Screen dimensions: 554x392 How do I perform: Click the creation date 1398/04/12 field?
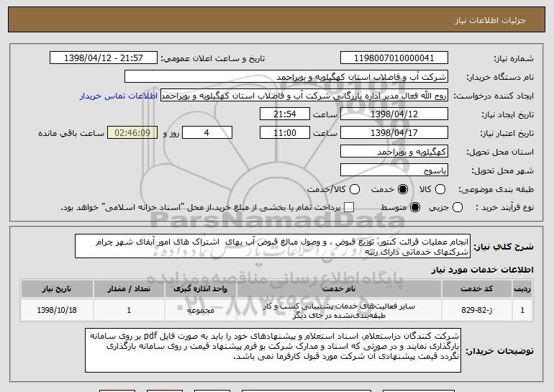point(394,114)
